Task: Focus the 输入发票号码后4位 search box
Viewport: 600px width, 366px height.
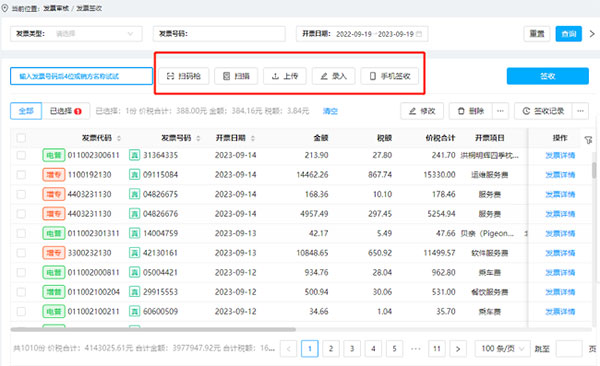Action: click(x=82, y=76)
